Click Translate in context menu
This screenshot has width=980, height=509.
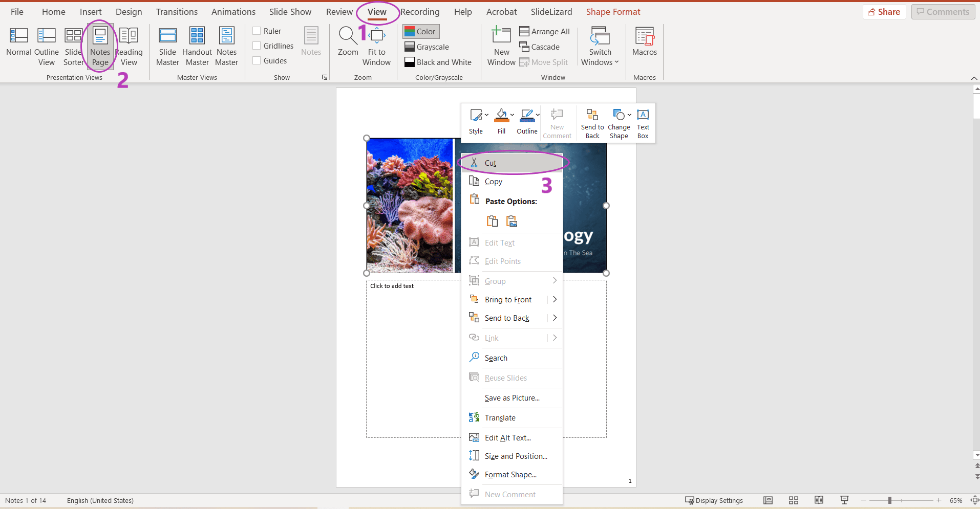[x=512, y=418]
